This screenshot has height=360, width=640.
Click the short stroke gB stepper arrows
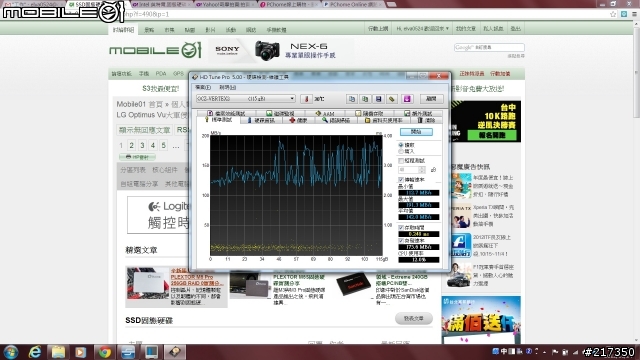click(422, 169)
